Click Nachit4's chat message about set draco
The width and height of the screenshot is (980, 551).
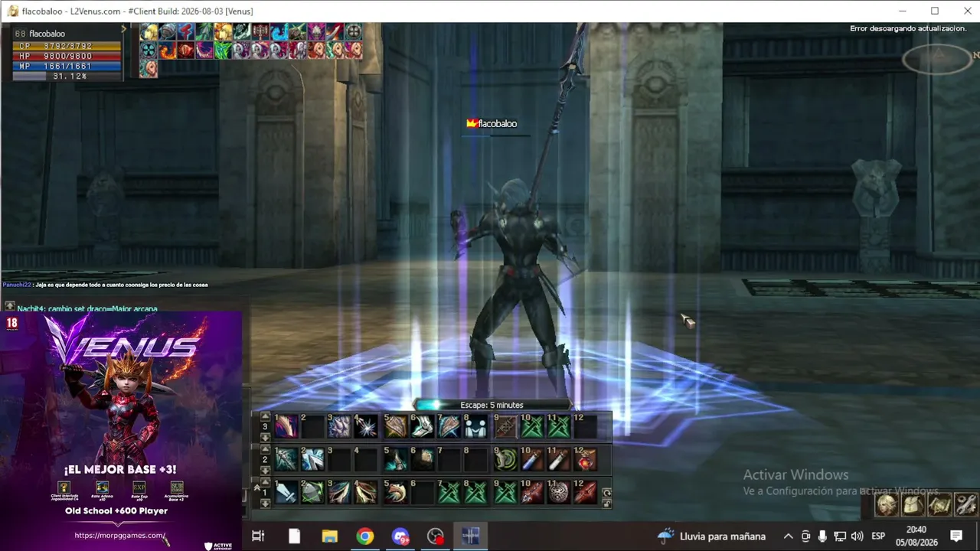coord(87,309)
